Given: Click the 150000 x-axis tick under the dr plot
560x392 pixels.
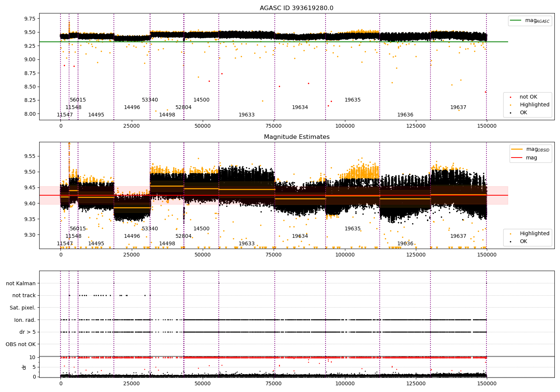Looking at the screenshot, I should click(x=487, y=384).
